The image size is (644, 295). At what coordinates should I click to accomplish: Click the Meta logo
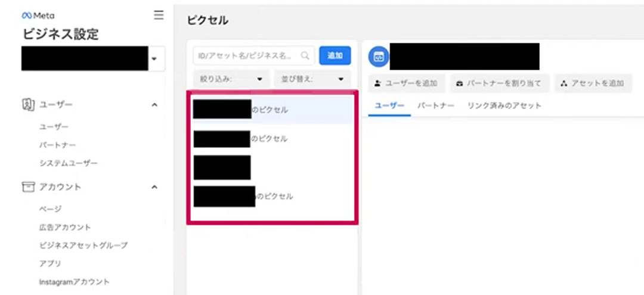click(38, 15)
